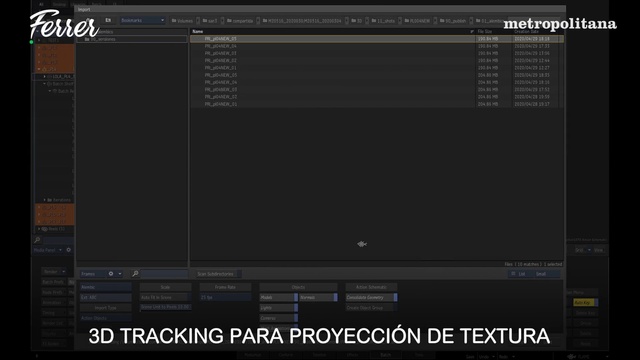Select PR_pl04NEW_01 created 2020/04/28 19:17
Viewport: 640px width, 360px height.
(377, 104)
